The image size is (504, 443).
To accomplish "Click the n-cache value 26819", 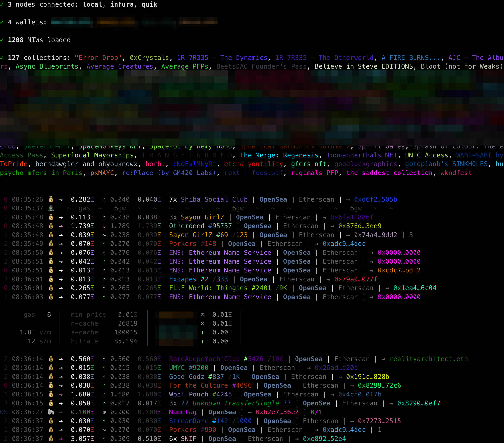I will click(x=128, y=323).
